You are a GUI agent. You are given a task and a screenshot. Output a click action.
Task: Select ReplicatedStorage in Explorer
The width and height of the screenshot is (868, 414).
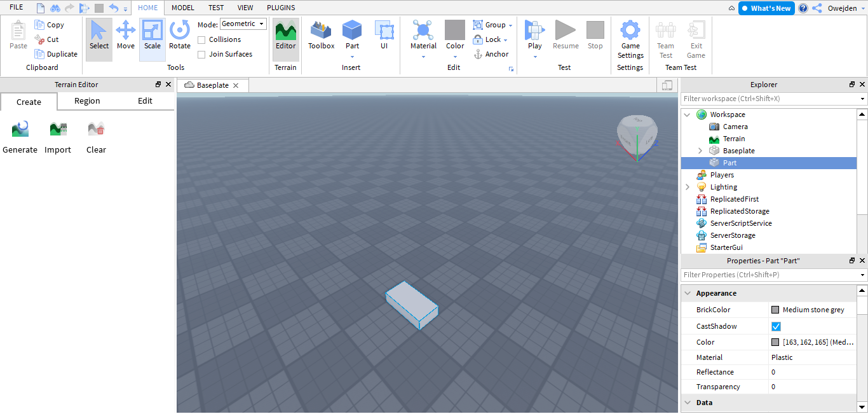tap(740, 211)
